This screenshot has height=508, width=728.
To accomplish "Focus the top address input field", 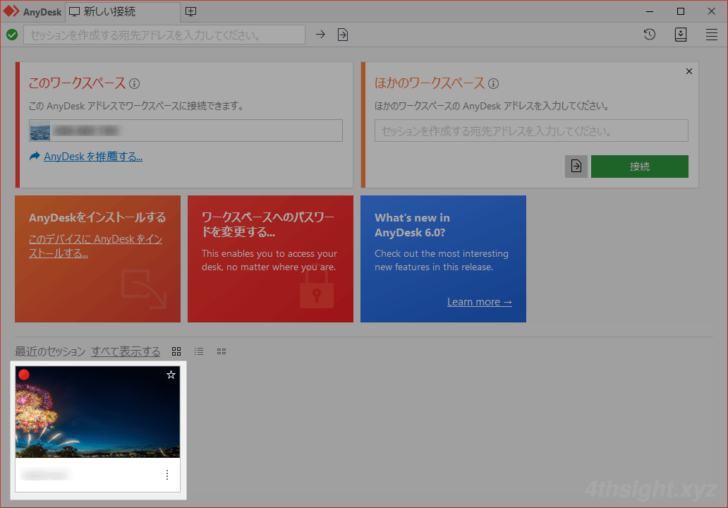I will click(x=164, y=35).
